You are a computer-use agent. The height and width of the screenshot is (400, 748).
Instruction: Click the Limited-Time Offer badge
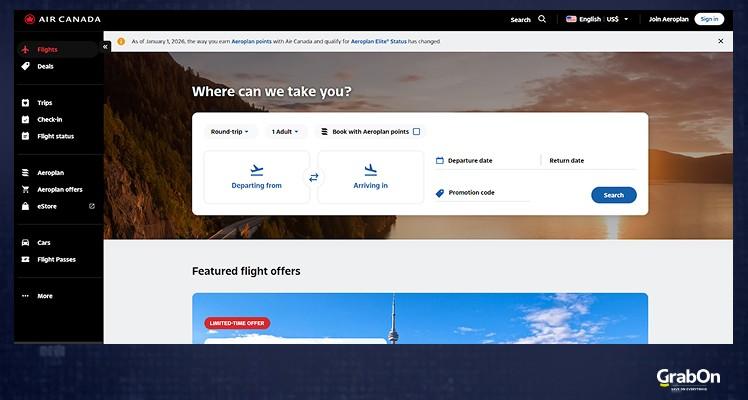[237, 323]
